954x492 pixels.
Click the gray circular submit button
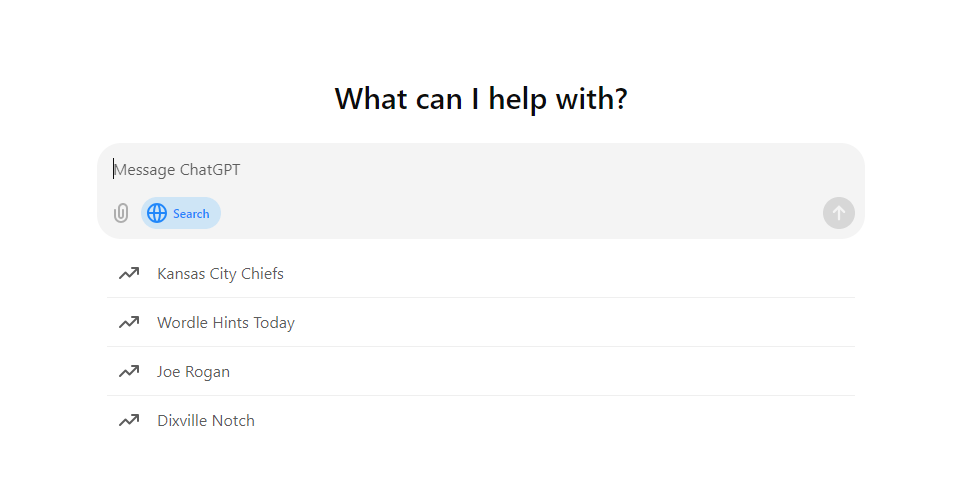tap(838, 213)
